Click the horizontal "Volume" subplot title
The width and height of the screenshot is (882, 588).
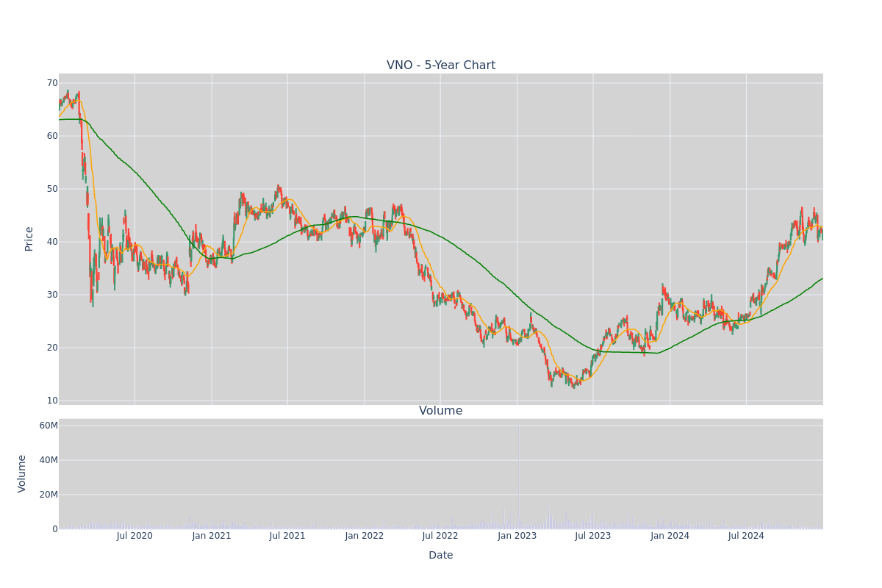441,411
